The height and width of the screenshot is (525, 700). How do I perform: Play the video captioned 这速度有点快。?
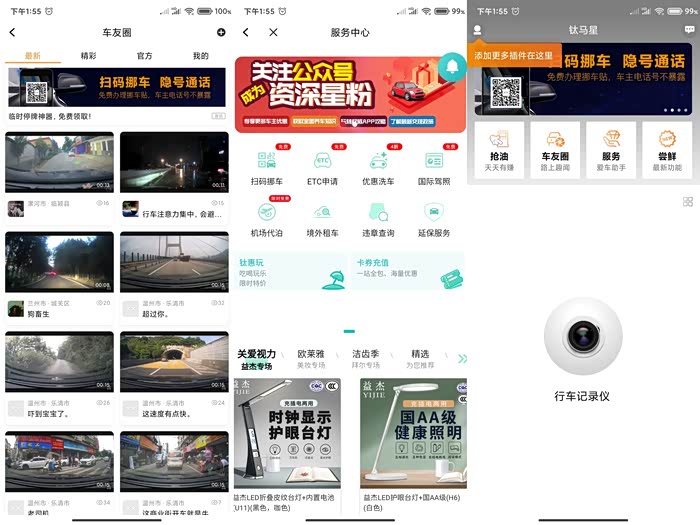[x=174, y=362]
